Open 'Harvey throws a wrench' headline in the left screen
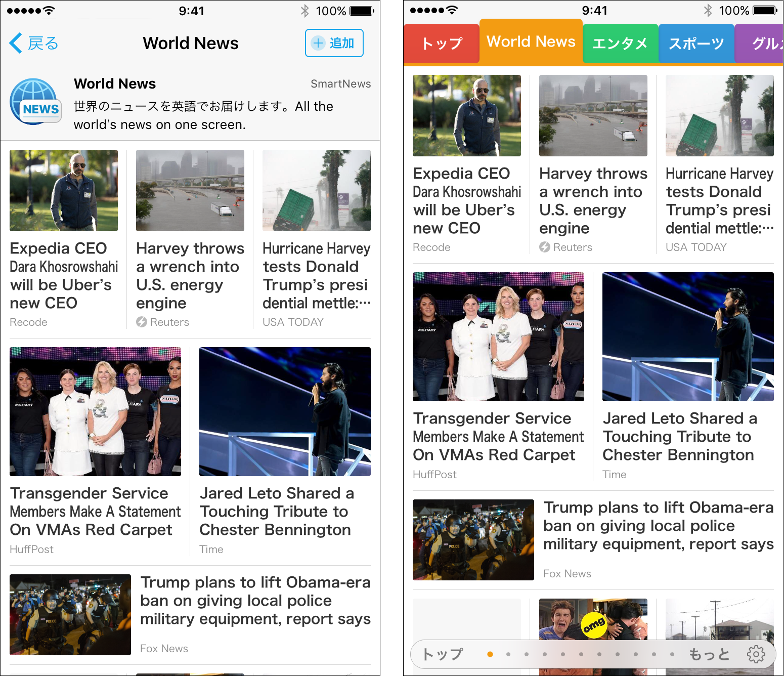This screenshot has height=676, width=784. click(x=190, y=276)
